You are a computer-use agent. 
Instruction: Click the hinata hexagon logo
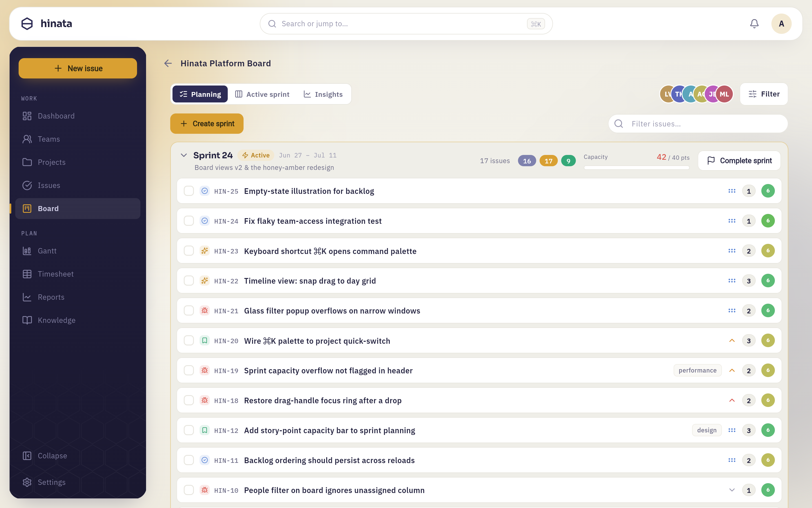(x=27, y=23)
